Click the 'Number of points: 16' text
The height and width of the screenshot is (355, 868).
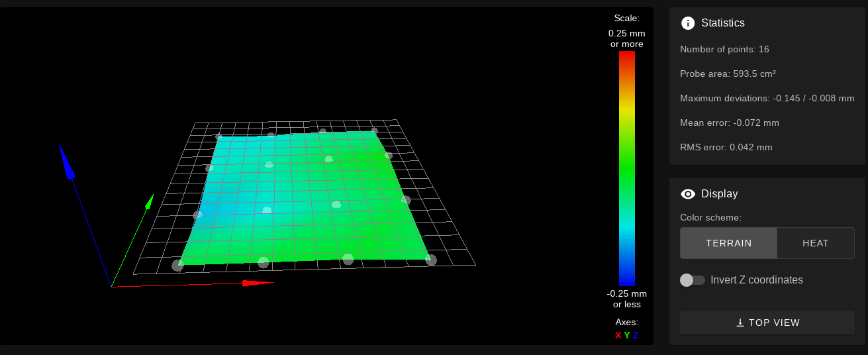(724, 49)
